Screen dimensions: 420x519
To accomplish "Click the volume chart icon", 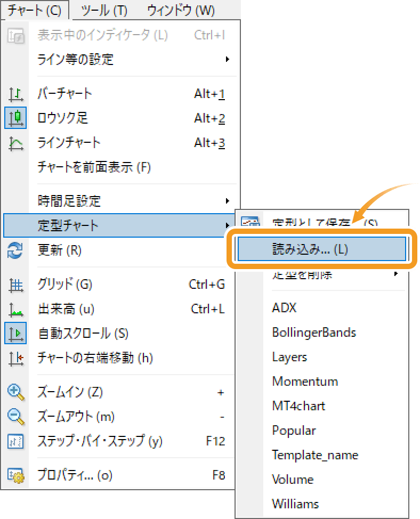I will coord(15,310).
